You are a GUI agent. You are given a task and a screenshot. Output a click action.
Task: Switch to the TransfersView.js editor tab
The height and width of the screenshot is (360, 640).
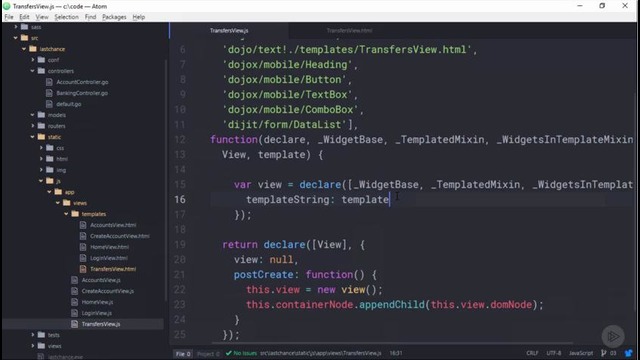point(229,30)
